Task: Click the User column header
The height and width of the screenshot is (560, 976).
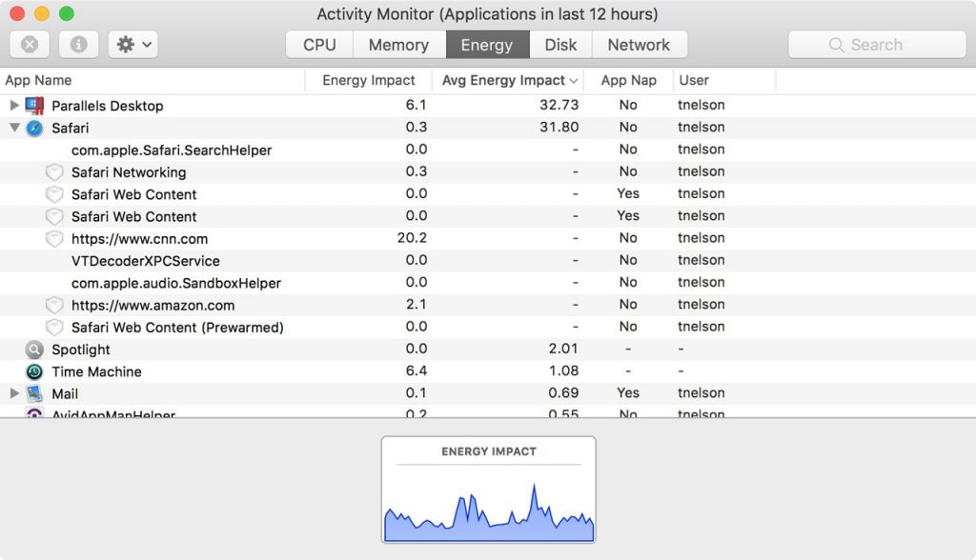Action: pos(724,80)
